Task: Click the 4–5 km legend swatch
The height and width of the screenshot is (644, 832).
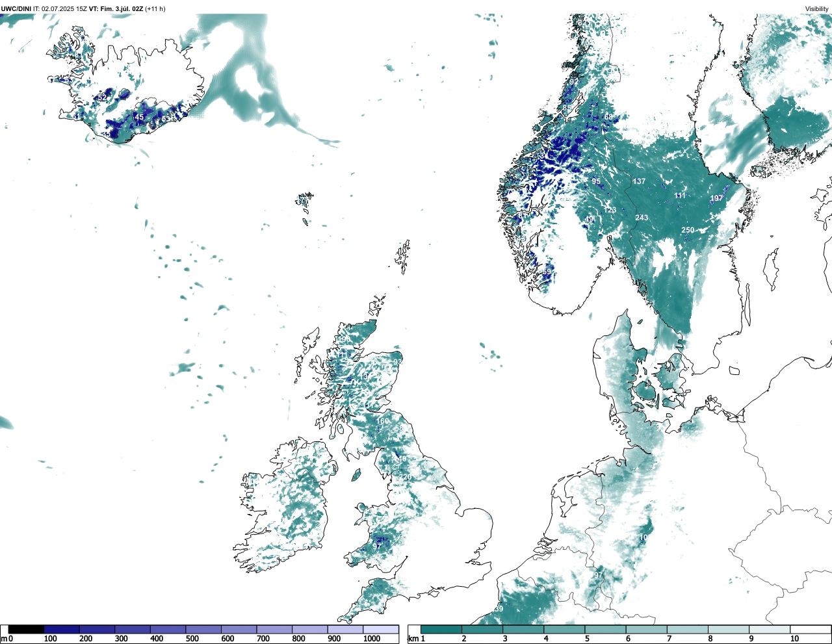Action: [564, 629]
